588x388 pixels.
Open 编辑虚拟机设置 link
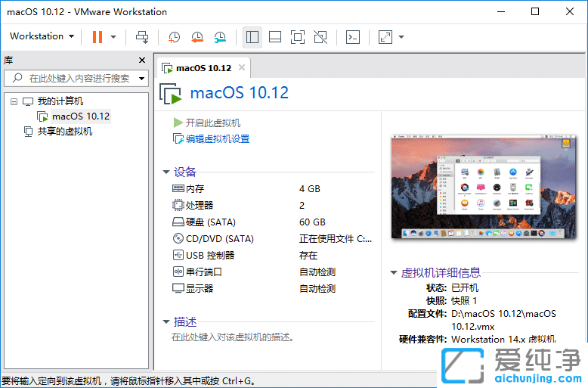[x=218, y=139]
